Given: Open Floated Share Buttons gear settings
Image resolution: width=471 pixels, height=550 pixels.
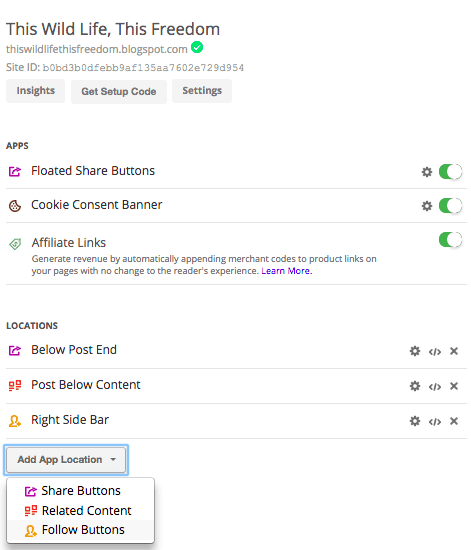Looking at the screenshot, I should pyautogui.click(x=426, y=172).
